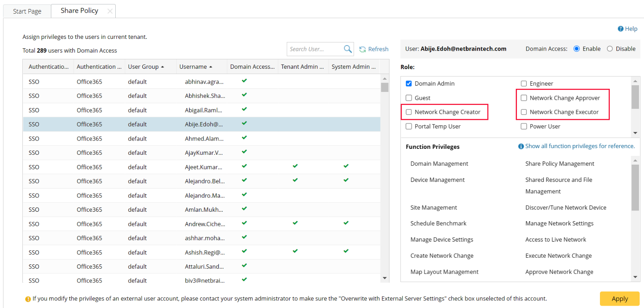Click the User Group column sort arrow
644x308 pixels.
(162, 67)
